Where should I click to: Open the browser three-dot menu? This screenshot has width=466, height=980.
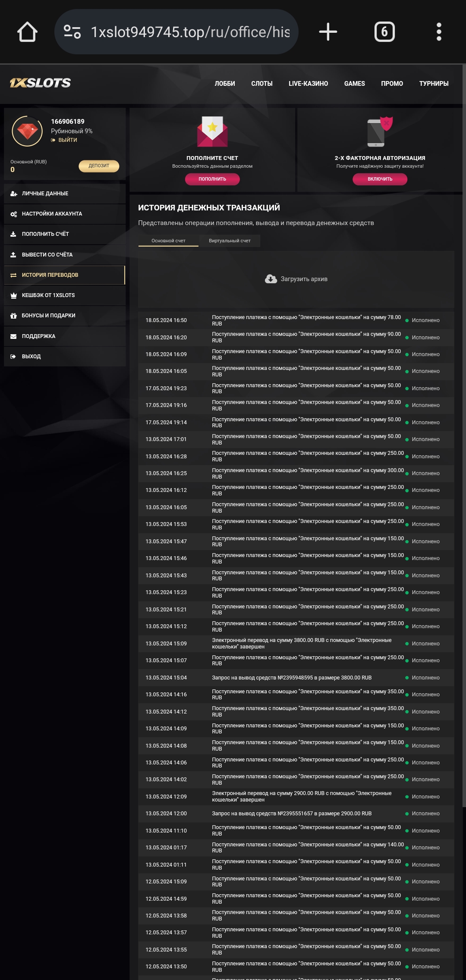point(439,32)
